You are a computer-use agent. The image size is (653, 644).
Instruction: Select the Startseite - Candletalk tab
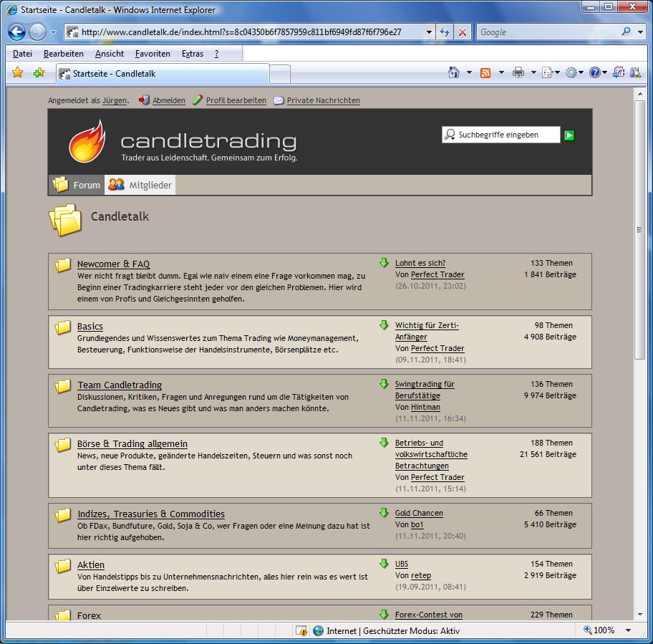[x=163, y=74]
